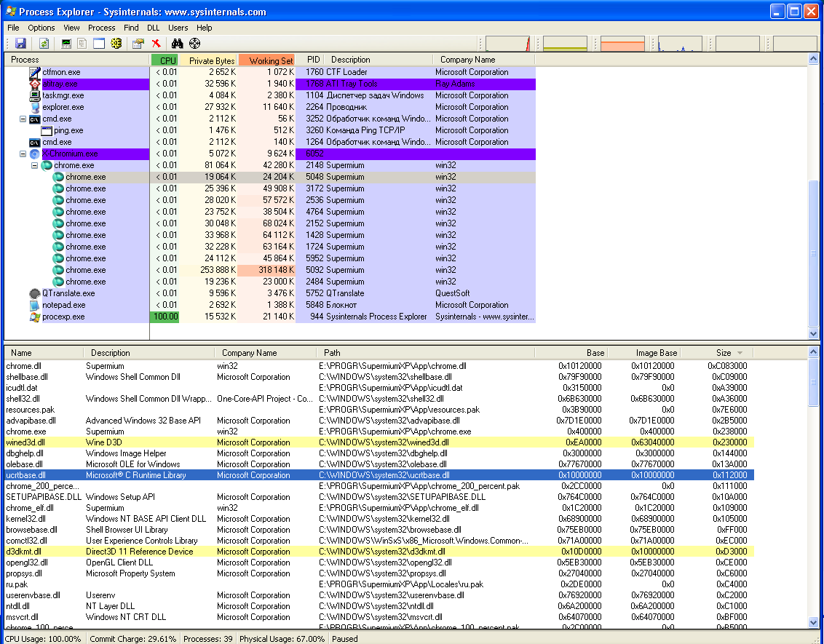Viewport: 824px width, 644px height.
Task: Click the Refresh Now toolbar icon
Action: pyautogui.click(x=44, y=44)
